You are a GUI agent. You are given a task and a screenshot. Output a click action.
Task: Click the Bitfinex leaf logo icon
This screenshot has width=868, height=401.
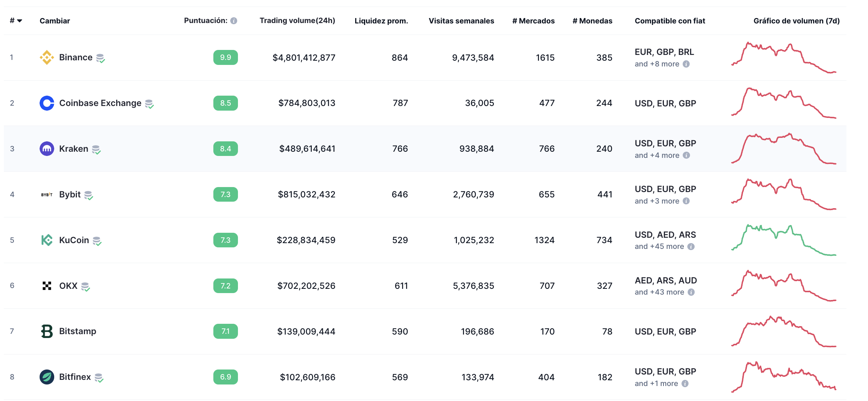coord(47,377)
